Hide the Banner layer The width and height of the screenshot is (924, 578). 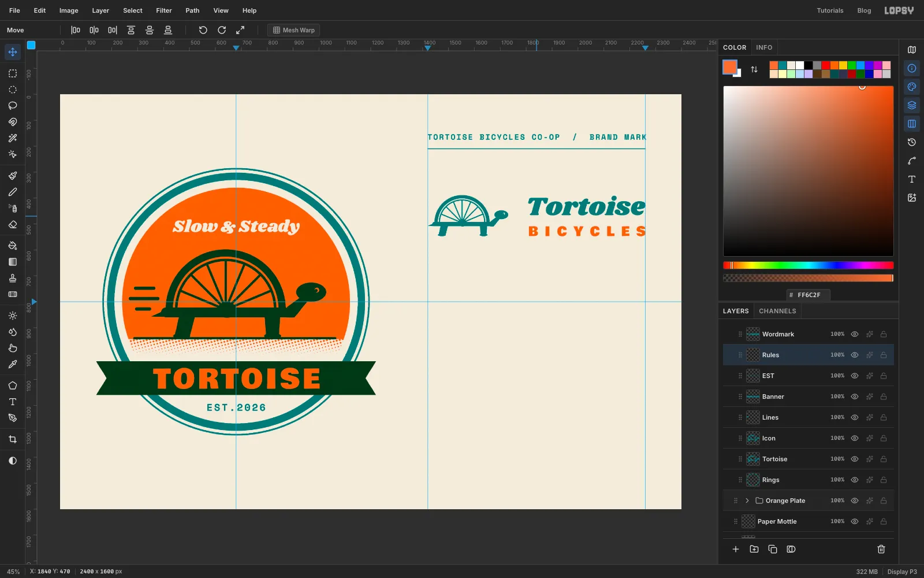pyautogui.click(x=855, y=397)
